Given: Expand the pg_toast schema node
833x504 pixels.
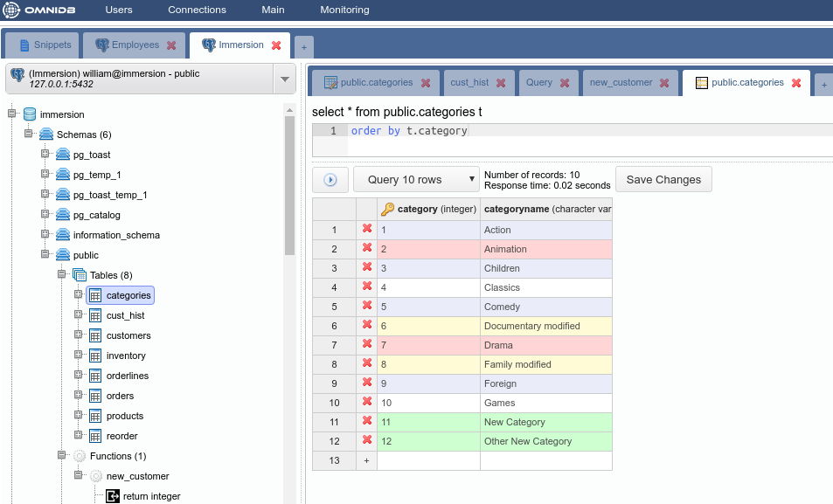Looking at the screenshot, I should pos(45,154).
